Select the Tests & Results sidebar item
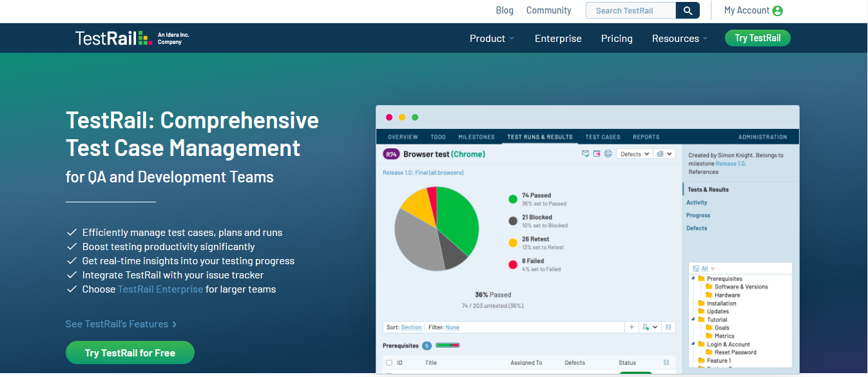The height and width of the screenshot is (377, 868). click(x=708, y=189)
